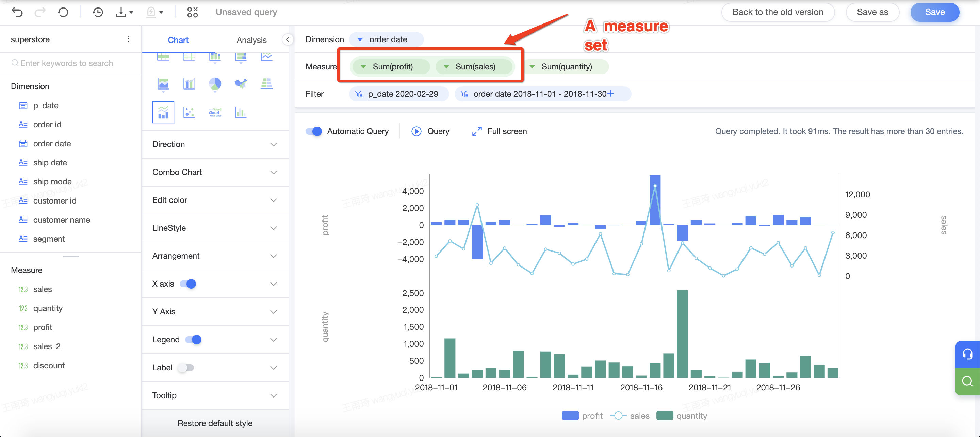Toggle the X axis switch
Image resolution: width=980 pixels, height=437 pixels.
[188, 284]
